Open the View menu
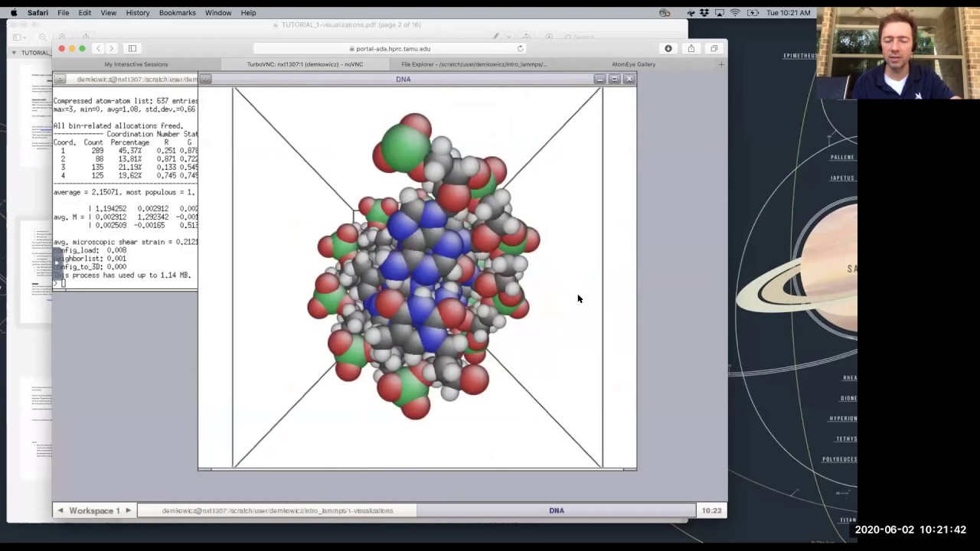 [x=109, y=12]
